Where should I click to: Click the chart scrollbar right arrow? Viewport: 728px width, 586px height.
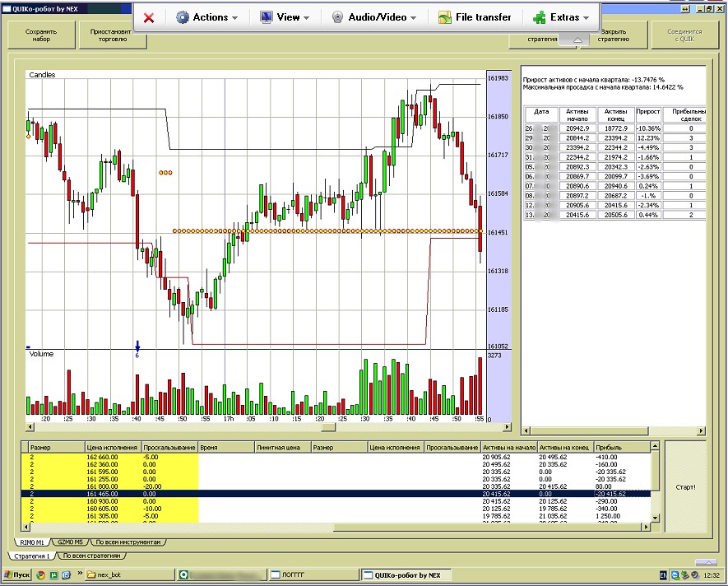507,426
